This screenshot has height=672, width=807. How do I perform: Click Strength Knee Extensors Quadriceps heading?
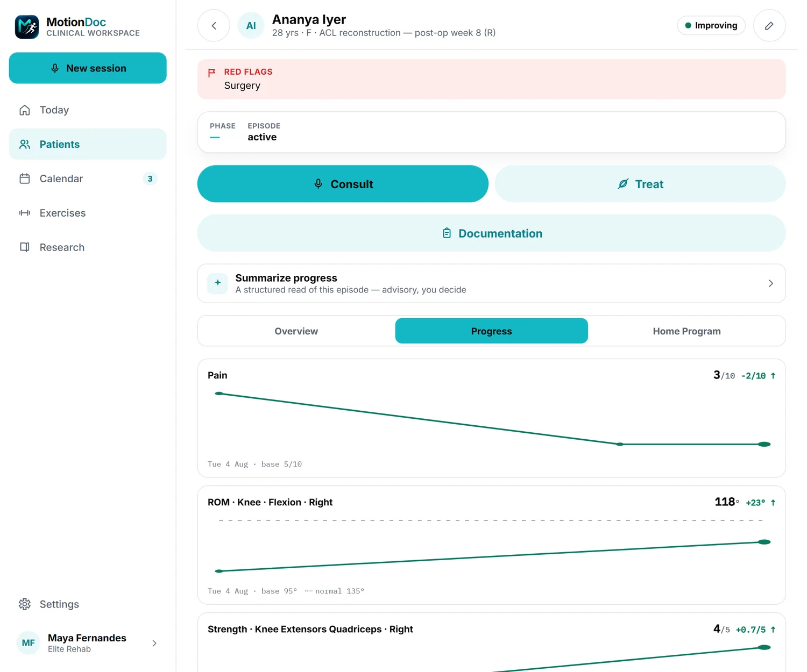[x=310, y=630]
